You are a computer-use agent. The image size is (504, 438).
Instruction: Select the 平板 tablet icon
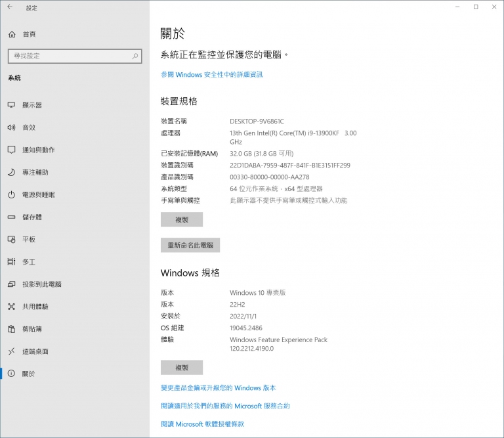click(x=12, y=239)
